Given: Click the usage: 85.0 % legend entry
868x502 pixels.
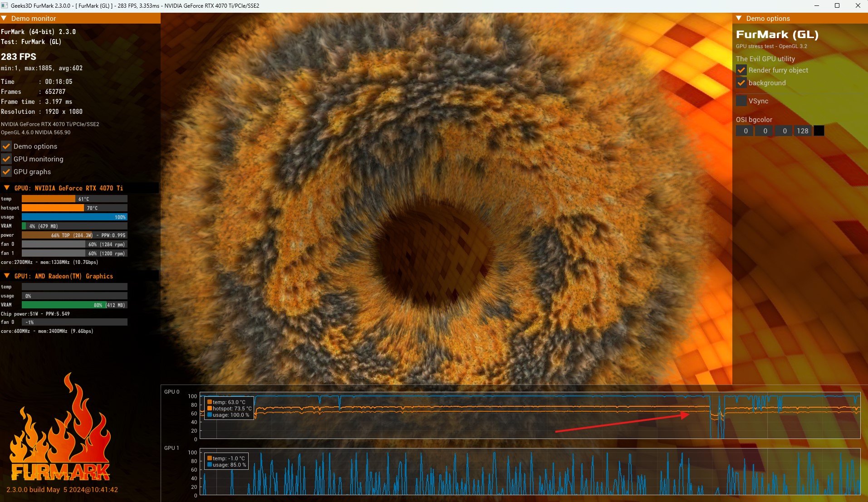Looking at the screenshot, I should 227,465.
